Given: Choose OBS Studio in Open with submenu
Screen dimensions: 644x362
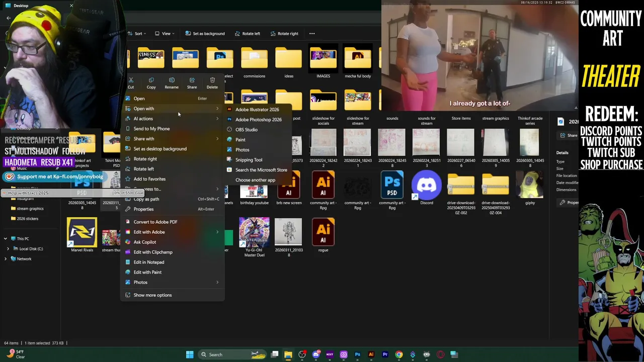Looking at the screenshot, I should click(247, 130).
